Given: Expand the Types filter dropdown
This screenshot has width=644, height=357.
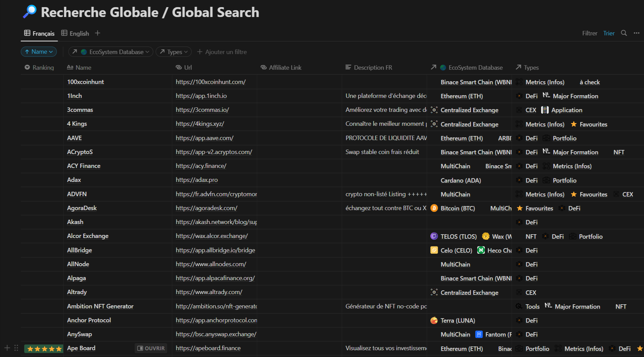Looking at the screenshot, I should [174, 52].
